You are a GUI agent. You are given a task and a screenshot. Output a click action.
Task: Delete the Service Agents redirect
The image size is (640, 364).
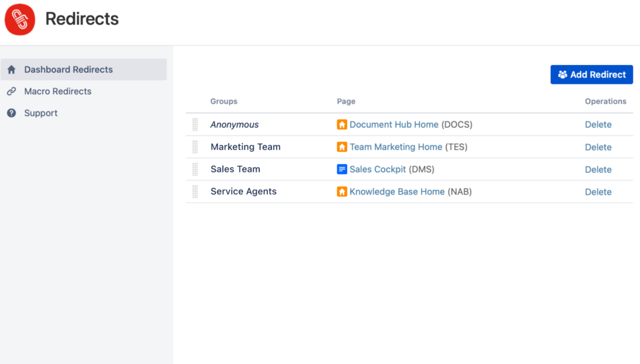click(598, 192)
